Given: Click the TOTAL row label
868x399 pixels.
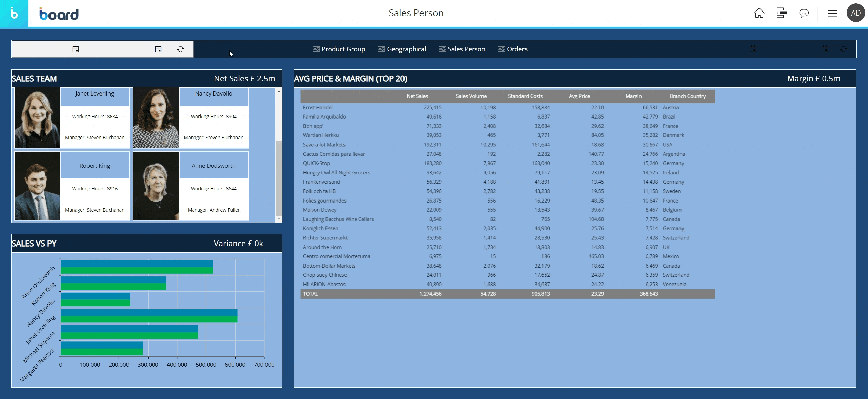Looking at the screenshot, I should [x=311, y=294].
